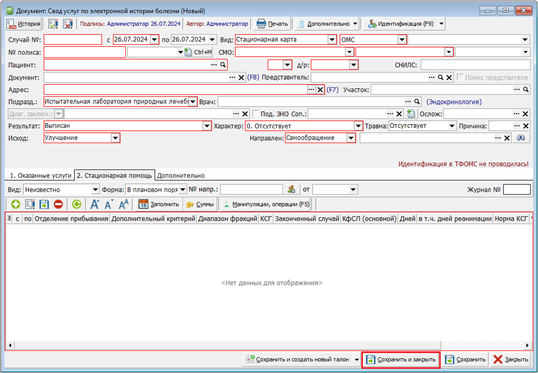Click the Печать printer button

[272, 24]
